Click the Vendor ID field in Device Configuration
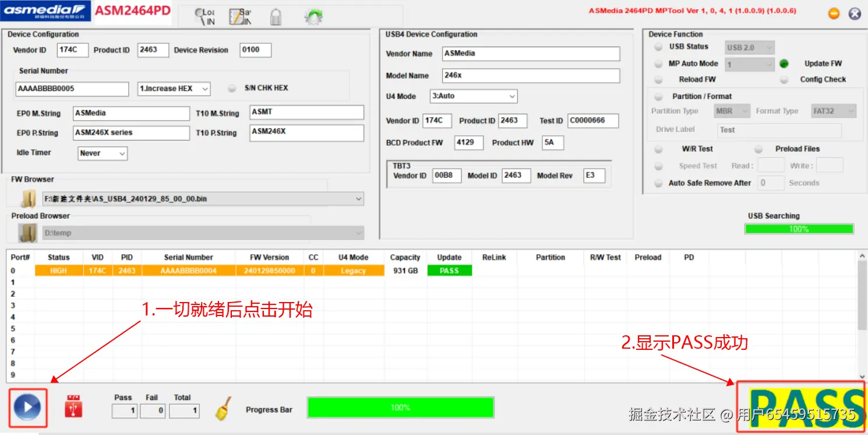This screenshot has height=435, width=868. (x=72, y=50)
